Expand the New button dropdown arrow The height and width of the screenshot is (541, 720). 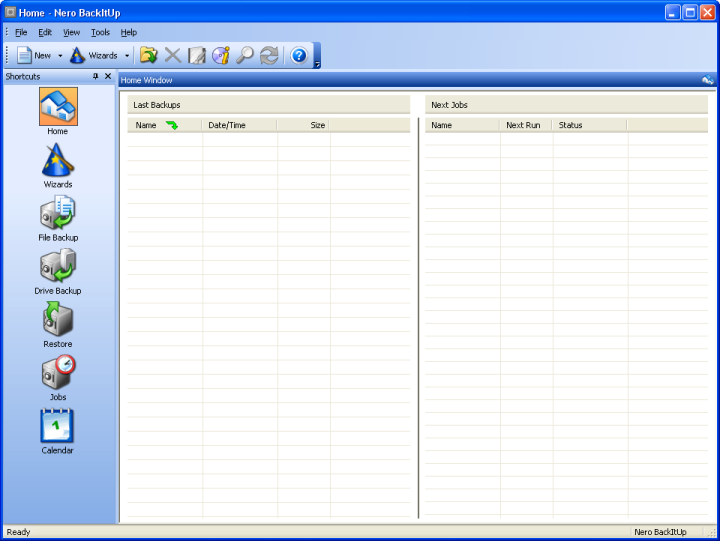60,56
